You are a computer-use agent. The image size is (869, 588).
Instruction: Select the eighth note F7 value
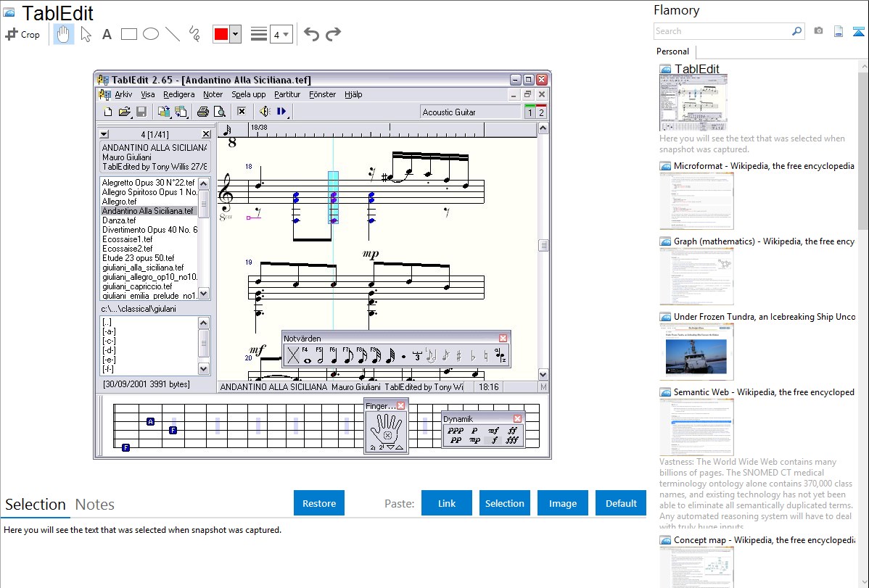click(x=348, y=355)
